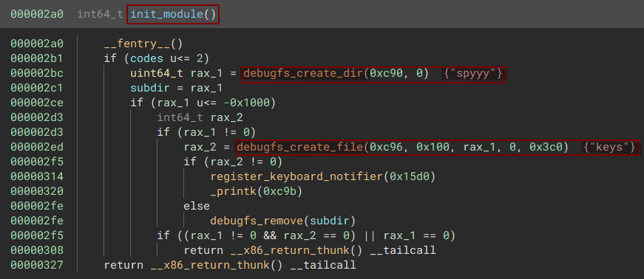The height and width of the screenshot is (279, 644).
Task: Click the uint64_t type of rax_1
Action: click(x=157, y=73)
